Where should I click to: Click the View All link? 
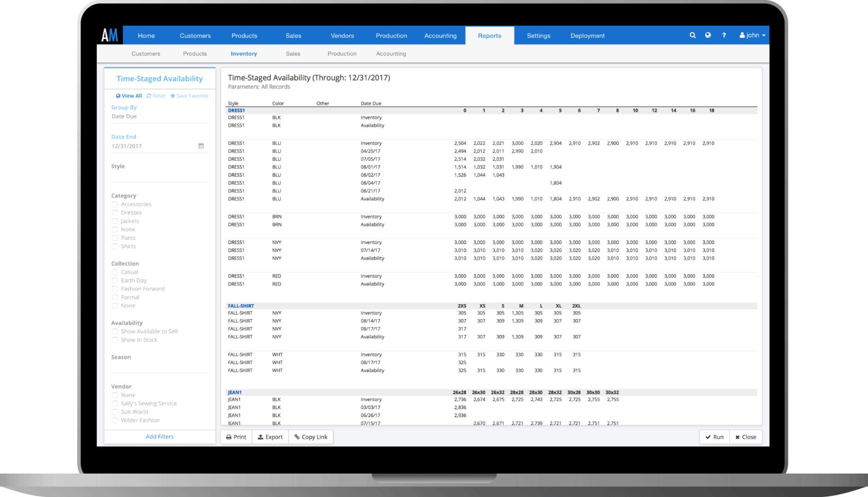click(129, 96)
